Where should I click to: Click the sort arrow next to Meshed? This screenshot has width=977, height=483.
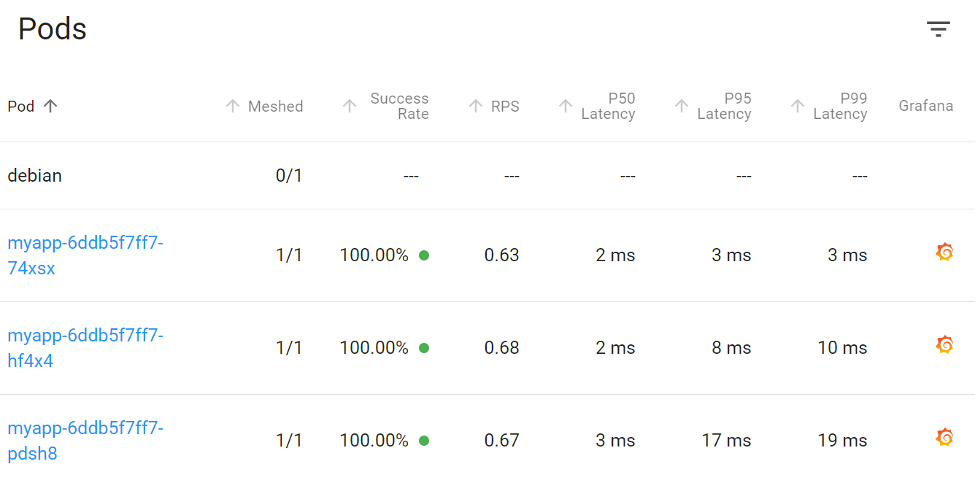(232, 107)
